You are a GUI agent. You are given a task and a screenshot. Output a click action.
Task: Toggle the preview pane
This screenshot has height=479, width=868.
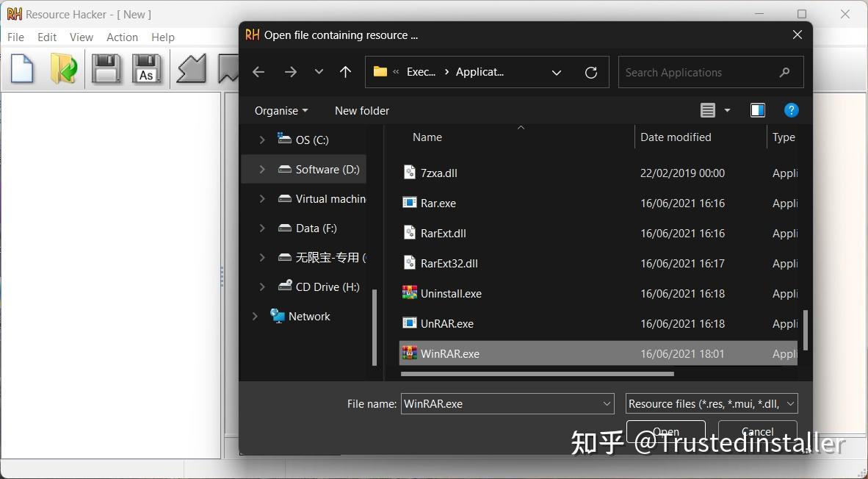pos(758,110)
